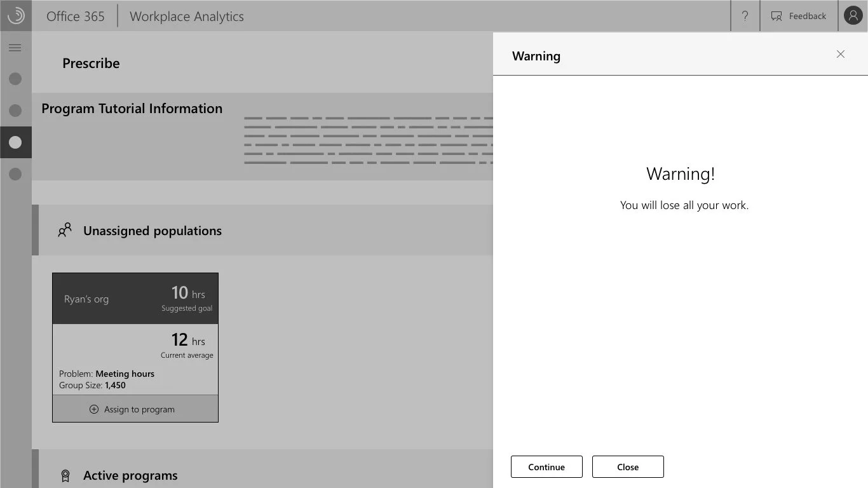Open the hamburger navigation menu
Viewport: 868px width, 488px height.
click(15, 48)
